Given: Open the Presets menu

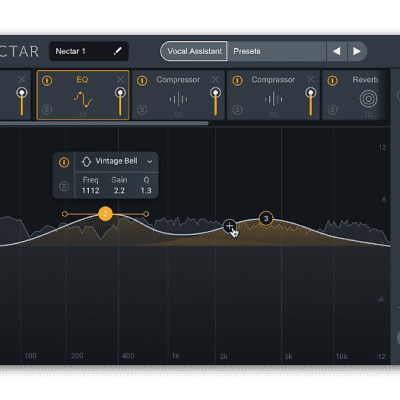Looking at the screenshot, I should 276,51.
